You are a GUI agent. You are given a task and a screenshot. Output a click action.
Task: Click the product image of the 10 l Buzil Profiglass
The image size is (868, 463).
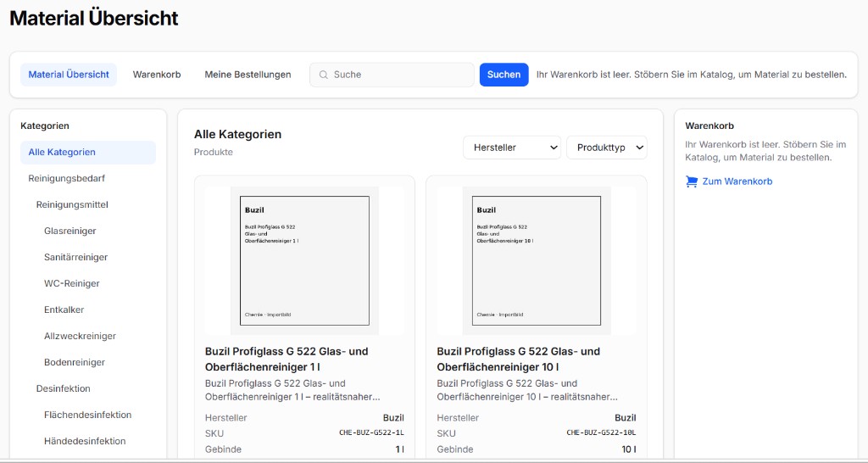point(537,260)
